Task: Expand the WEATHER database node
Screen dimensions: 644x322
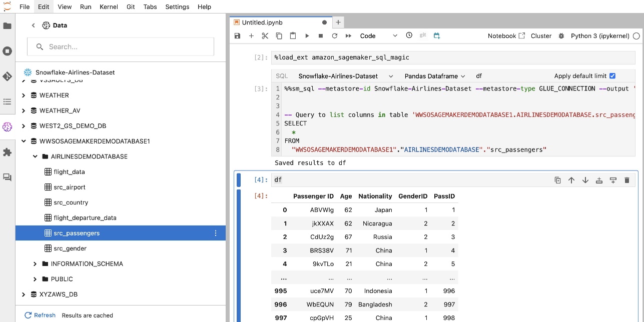Action: click(24, 95)
